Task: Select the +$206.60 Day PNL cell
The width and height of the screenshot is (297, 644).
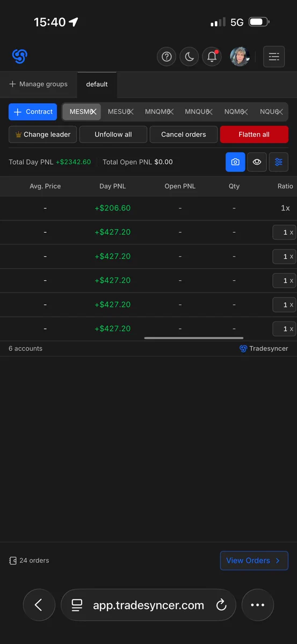Action: click(112, 208)
